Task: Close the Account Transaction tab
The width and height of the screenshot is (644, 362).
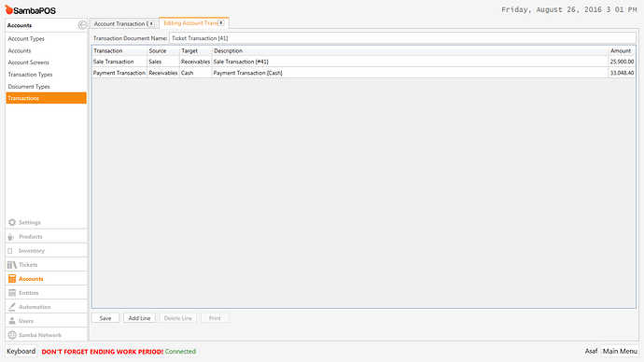Action: (151, 23)
